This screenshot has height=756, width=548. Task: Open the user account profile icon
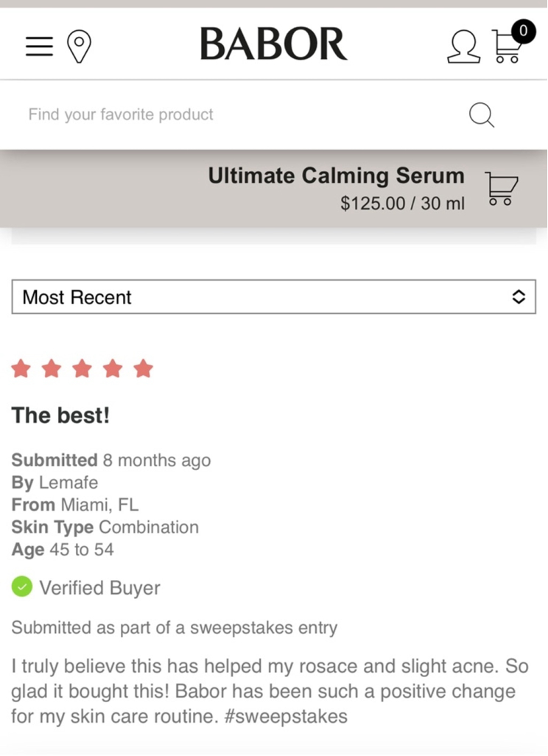pos(463,46)
